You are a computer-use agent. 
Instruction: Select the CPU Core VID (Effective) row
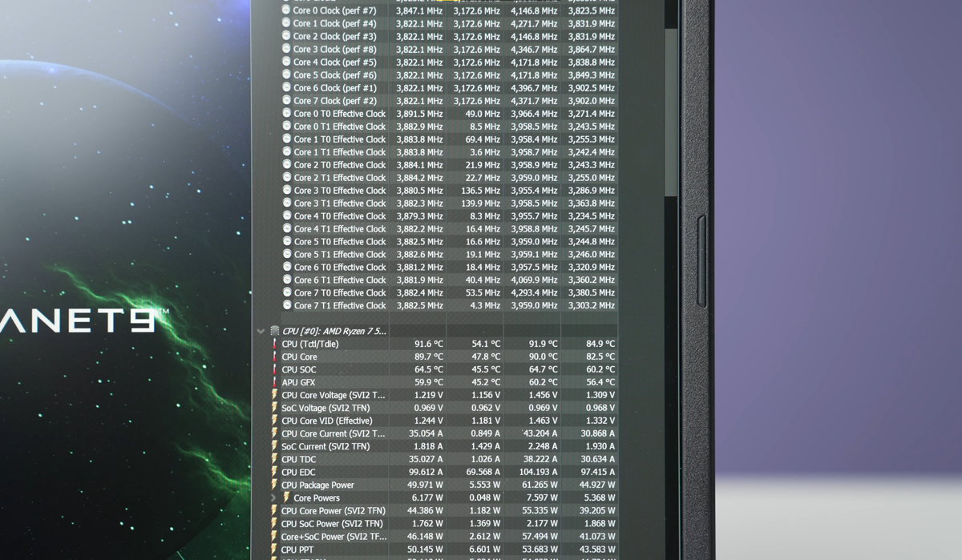[x=445, y=421]
